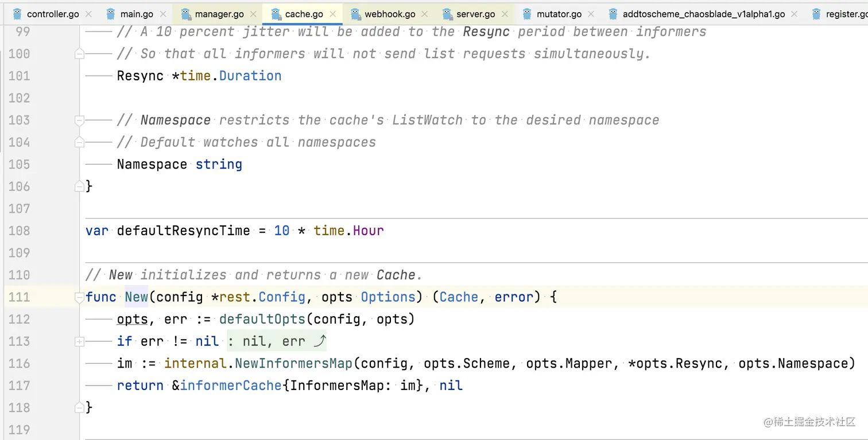Switch to the main.go tab
The height and width of the screenshot is (440, 868).
point(137,14)
